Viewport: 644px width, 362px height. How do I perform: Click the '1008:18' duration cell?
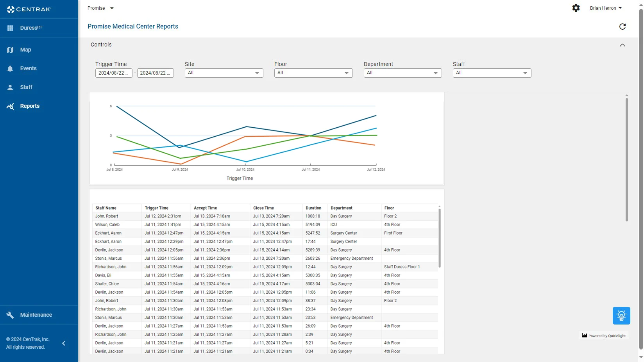pos(313,216)
